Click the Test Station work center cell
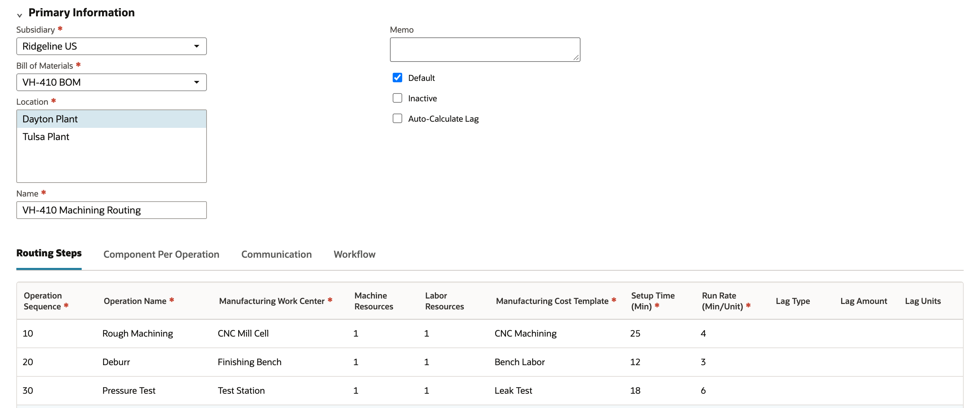The width and height of the screenshot is (980, 408). point(241,391)
